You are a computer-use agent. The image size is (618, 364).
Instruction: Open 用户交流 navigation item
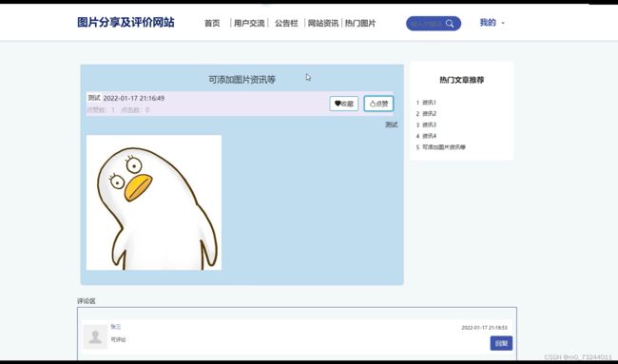[249, 23]
